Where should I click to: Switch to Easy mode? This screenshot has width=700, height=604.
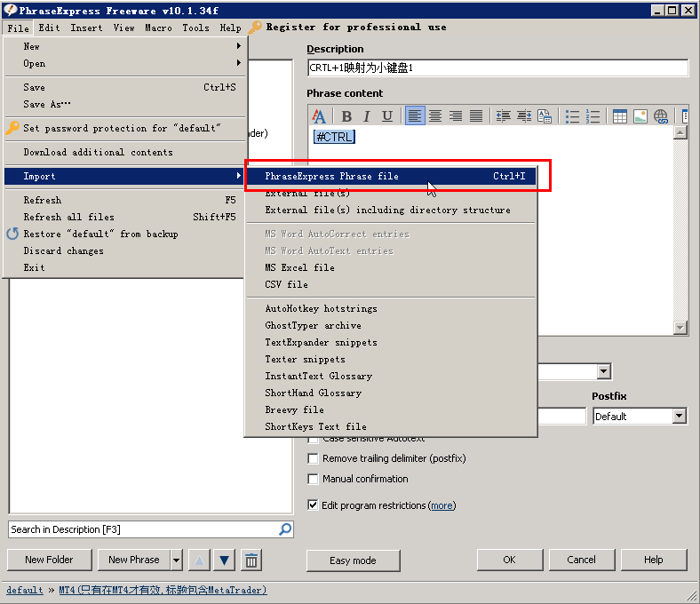pos(354,560)
